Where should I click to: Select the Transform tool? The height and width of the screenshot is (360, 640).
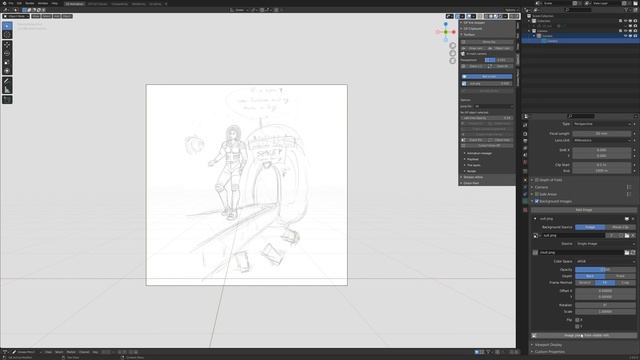[7, 71]
